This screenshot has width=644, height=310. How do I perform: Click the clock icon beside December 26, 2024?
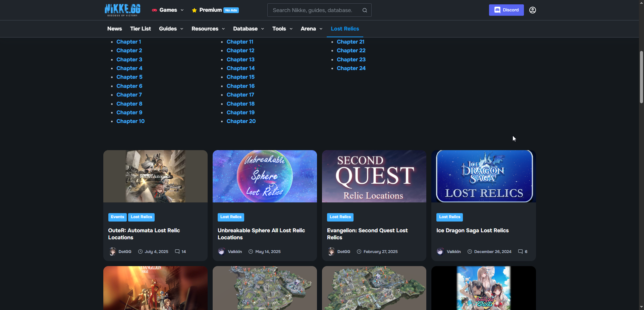click(x=470, y=252)
